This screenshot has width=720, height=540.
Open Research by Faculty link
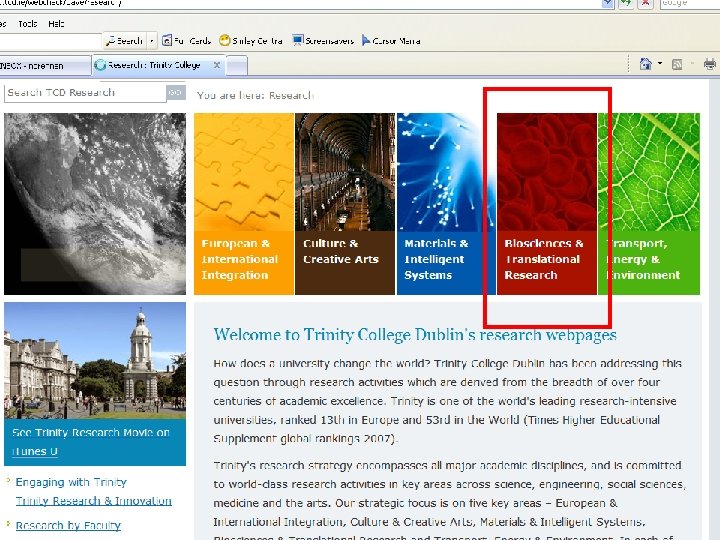tap(68, 525)
